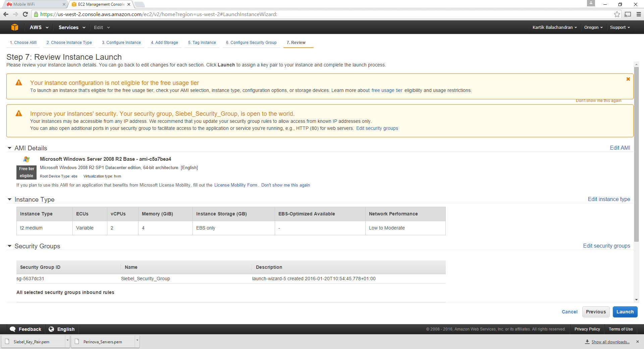Click the English language globe icon
The width and height of the screenshot is (644, 349).
pos(51,329)
